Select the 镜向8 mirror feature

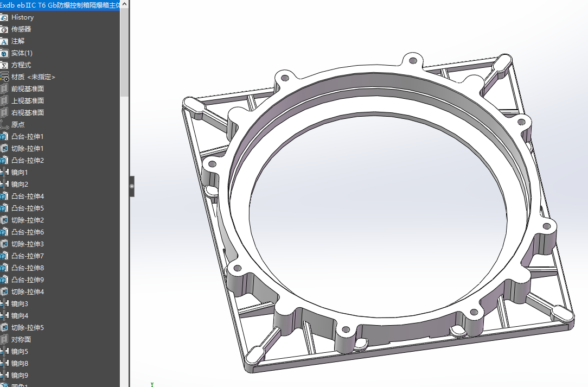coord(20,363)
